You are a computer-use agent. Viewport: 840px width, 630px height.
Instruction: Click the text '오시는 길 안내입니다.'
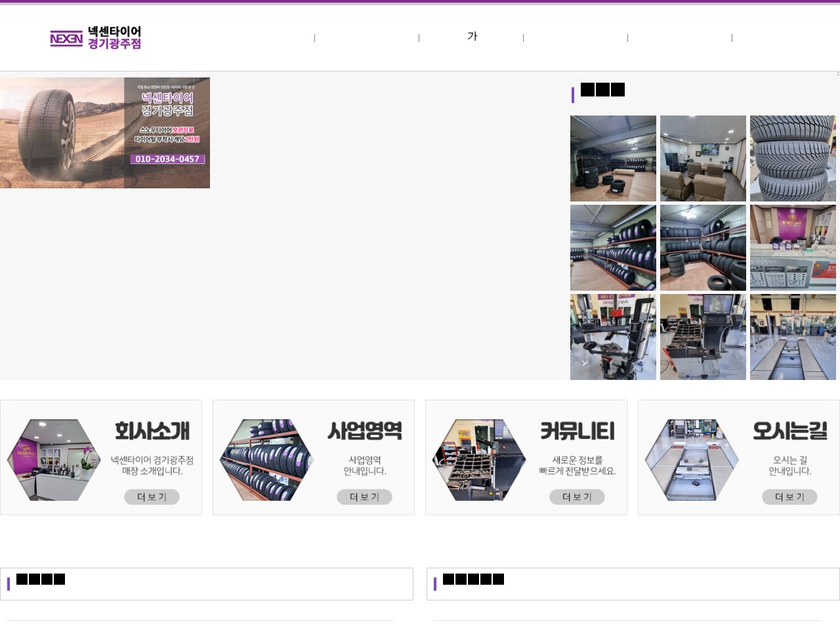coord(790,465)
